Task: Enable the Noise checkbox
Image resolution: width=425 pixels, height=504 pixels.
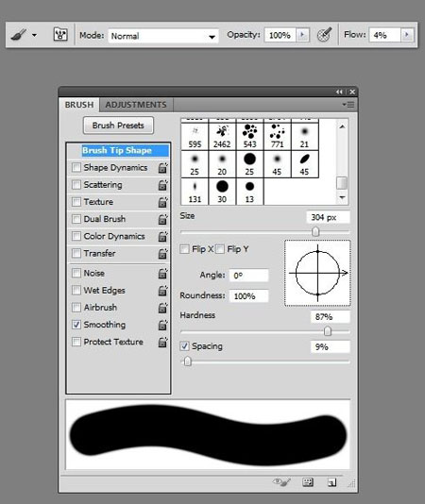Action: 76,273
